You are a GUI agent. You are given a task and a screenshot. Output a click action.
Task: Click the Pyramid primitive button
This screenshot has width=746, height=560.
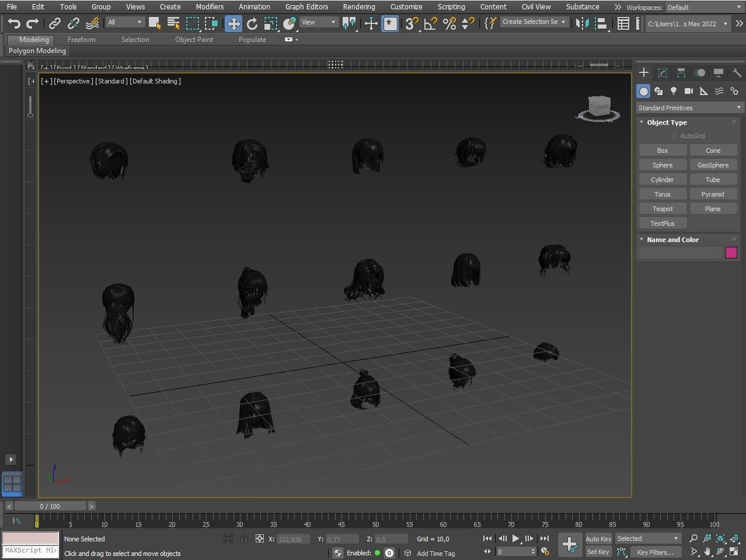[713, 194]
